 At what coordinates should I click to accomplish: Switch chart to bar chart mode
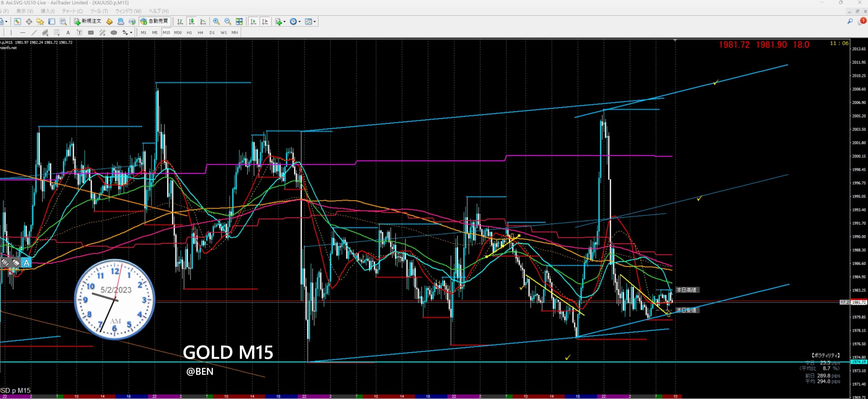click(x=180, y=22)
